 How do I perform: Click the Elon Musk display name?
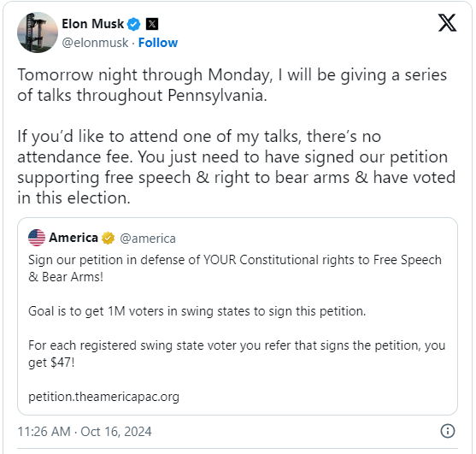pyautogui.click(x=93, y=24)
